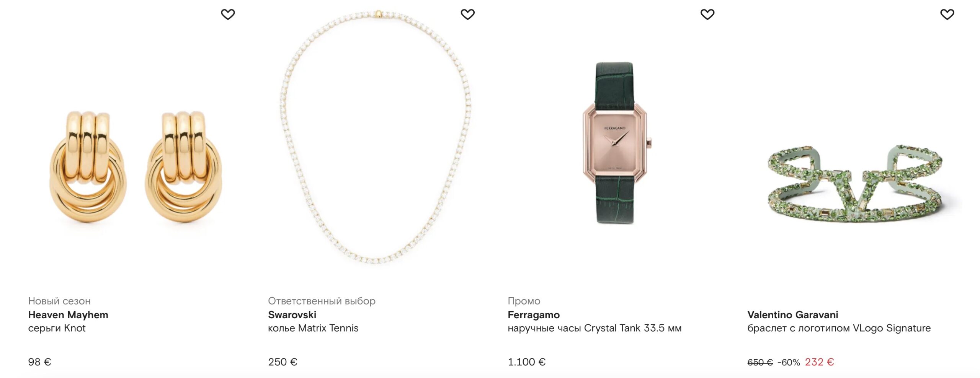Open the Swarovski brand link

tap(292, 315)
